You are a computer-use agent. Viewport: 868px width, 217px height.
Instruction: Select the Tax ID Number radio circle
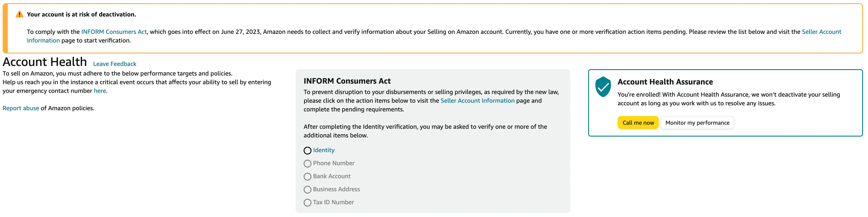(x=307, y=203)
